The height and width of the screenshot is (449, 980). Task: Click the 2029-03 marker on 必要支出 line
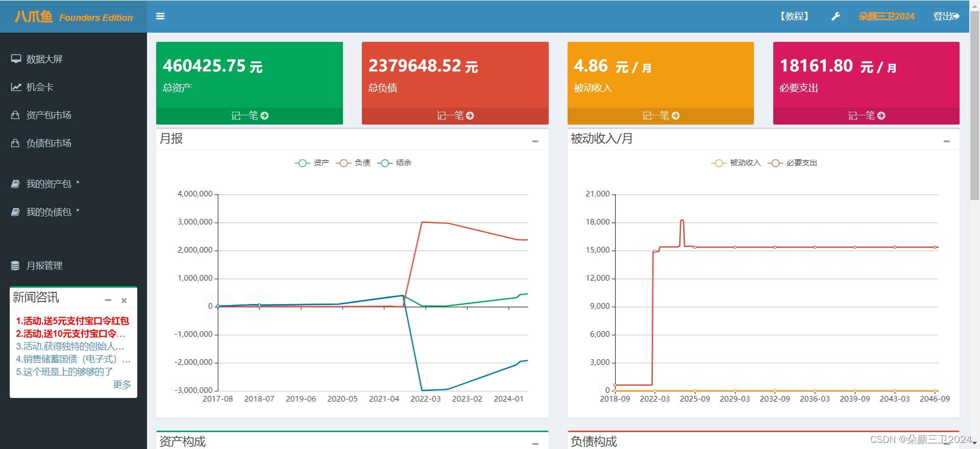coord(735,247)
